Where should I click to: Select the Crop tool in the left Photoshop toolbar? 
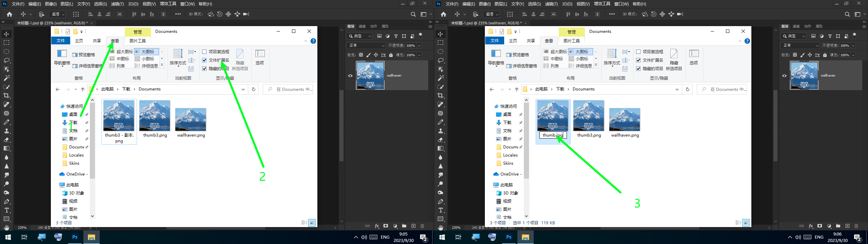coord(6,96)
